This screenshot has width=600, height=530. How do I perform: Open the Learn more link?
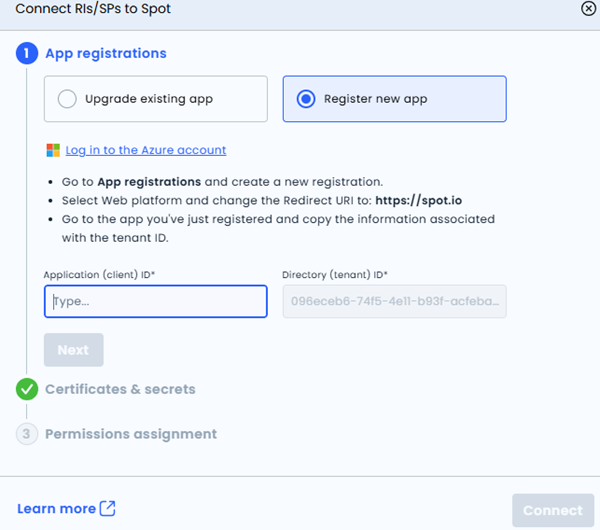[x=57, y=509]
